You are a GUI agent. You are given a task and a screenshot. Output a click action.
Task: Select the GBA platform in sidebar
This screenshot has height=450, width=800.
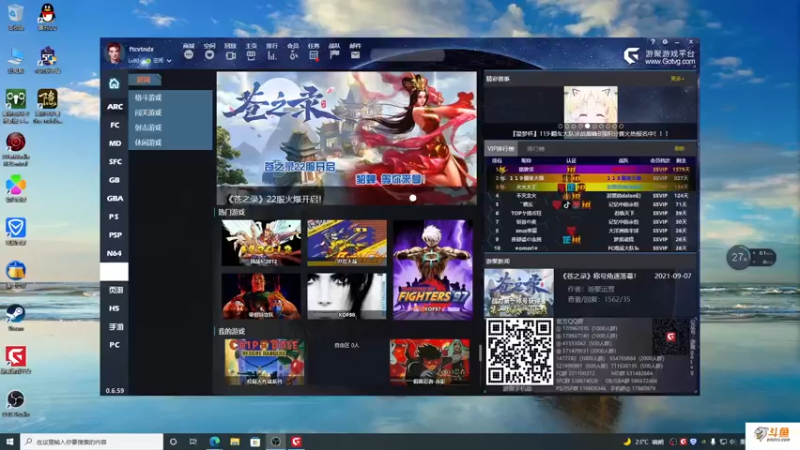point(114,198)
